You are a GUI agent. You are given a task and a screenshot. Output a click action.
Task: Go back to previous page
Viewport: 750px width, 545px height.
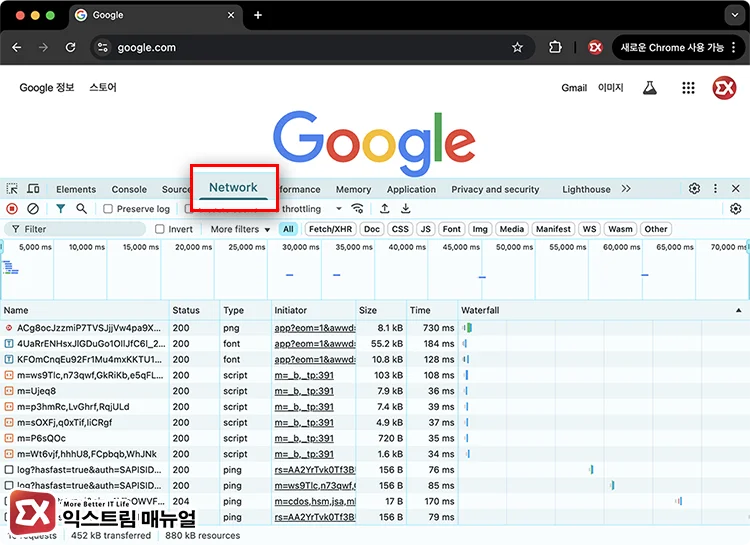(x=17, y=47)
